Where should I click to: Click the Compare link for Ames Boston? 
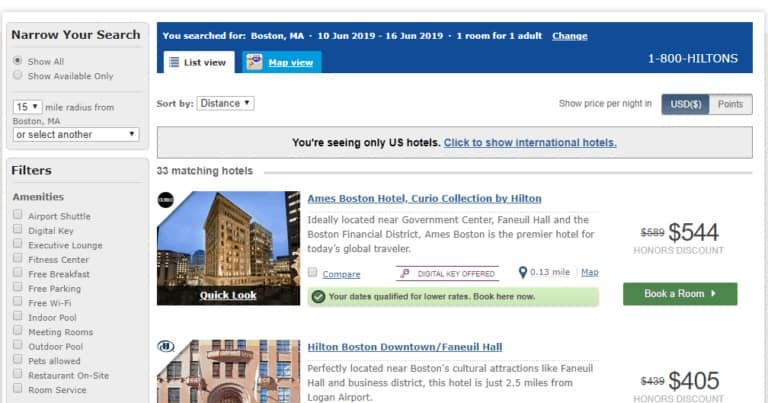click(x=341, y=274)
